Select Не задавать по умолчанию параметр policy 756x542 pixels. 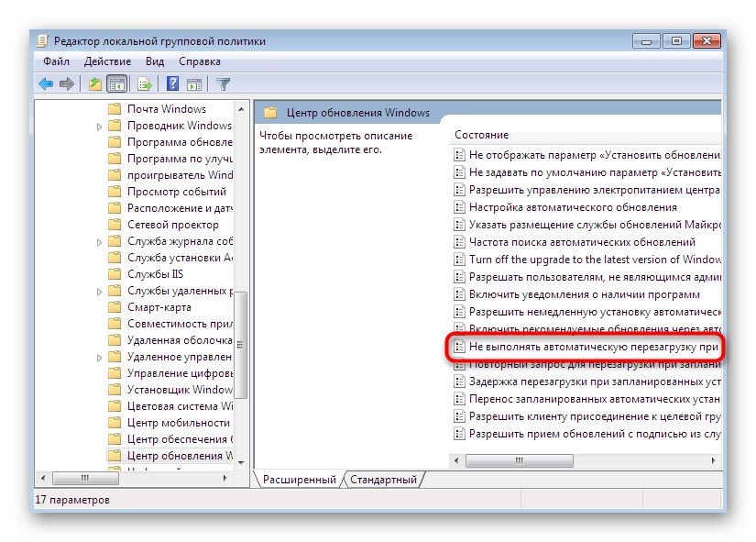pyautogui.click(x=595, y=172)
